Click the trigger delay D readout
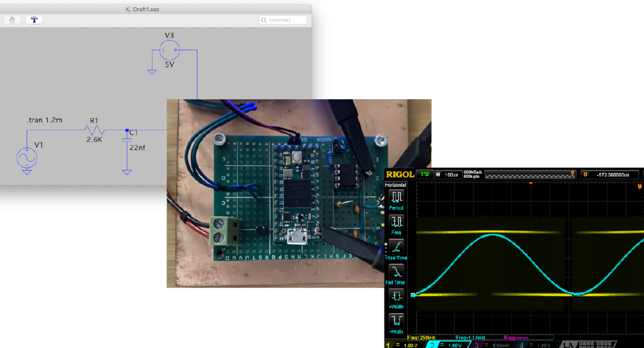Image resolution: width=644 pixels, height=348 pixels. click(x=609, y=175)
